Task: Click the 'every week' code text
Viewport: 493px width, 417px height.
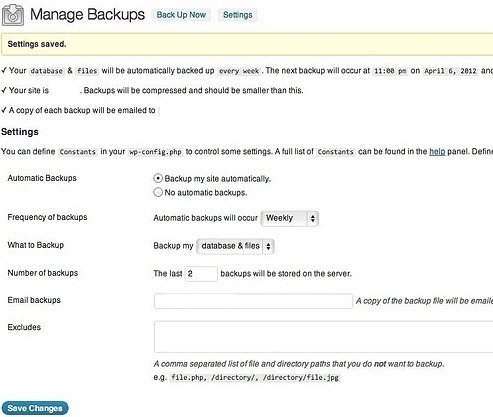Action: 239,71
